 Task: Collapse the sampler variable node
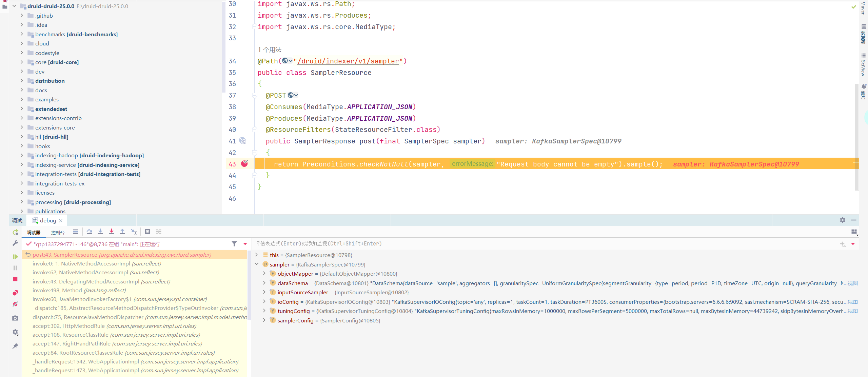[257, 264]
